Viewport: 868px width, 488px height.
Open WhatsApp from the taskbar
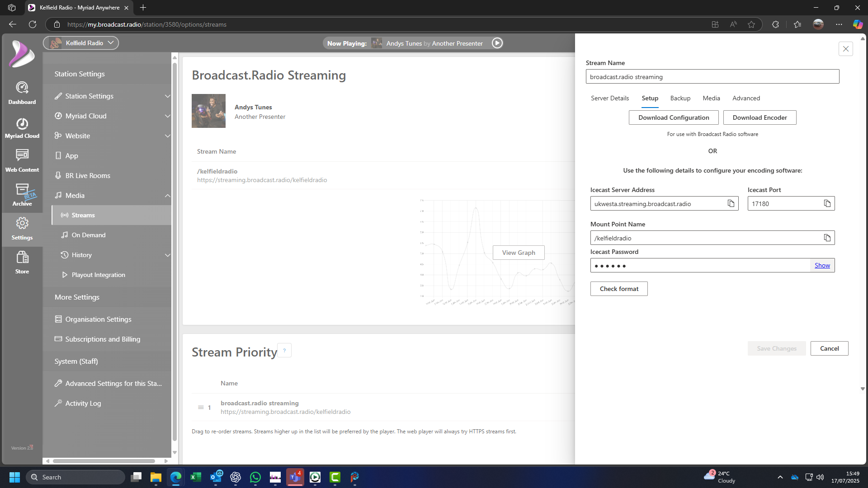[x=255, y=477]
